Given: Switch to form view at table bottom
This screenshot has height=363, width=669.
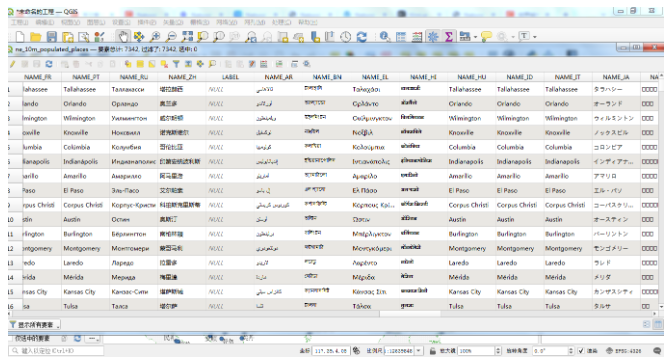Looking at the screenshot, I should click(x=646, y=325).
